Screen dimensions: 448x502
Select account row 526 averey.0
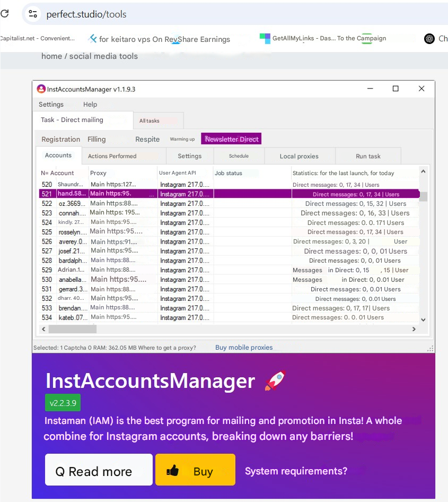click(229, 241)
